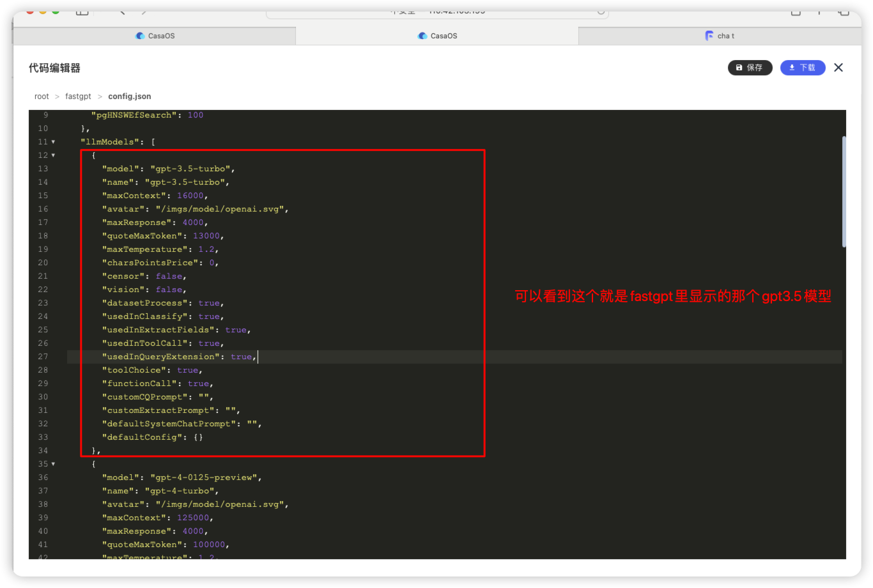
Task: Collapse the gpt-4 model object at line 35
Action: 52,463
